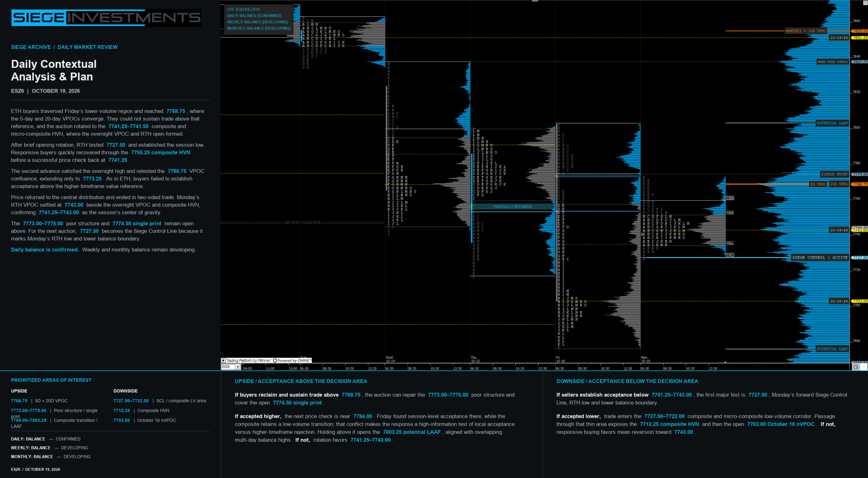Click the IBL marker on Monday's profile

pos(730,255)
